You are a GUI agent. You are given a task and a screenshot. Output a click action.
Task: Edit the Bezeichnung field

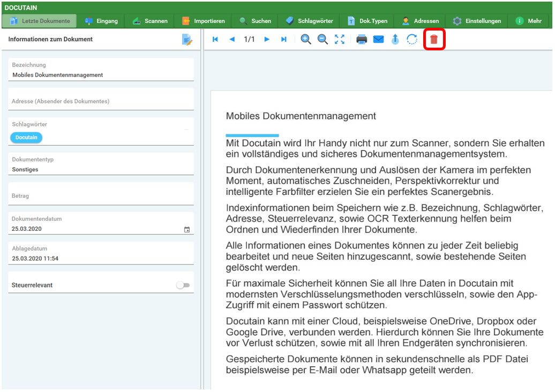coord(101,70)
